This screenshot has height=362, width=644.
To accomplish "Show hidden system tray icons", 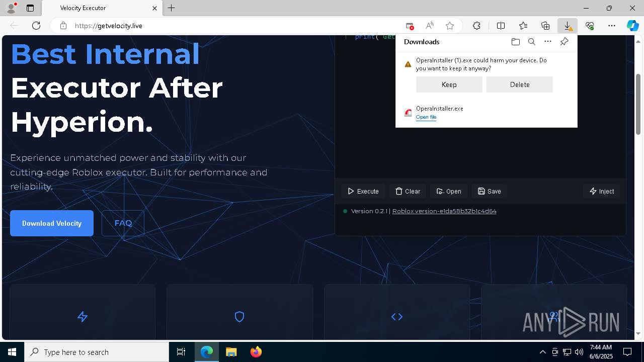I will 542,352.
